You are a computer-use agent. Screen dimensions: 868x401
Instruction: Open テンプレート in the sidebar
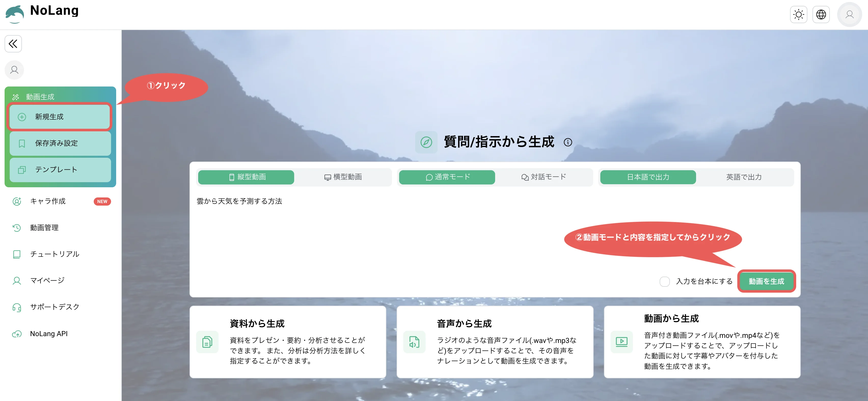click(60, 170)
